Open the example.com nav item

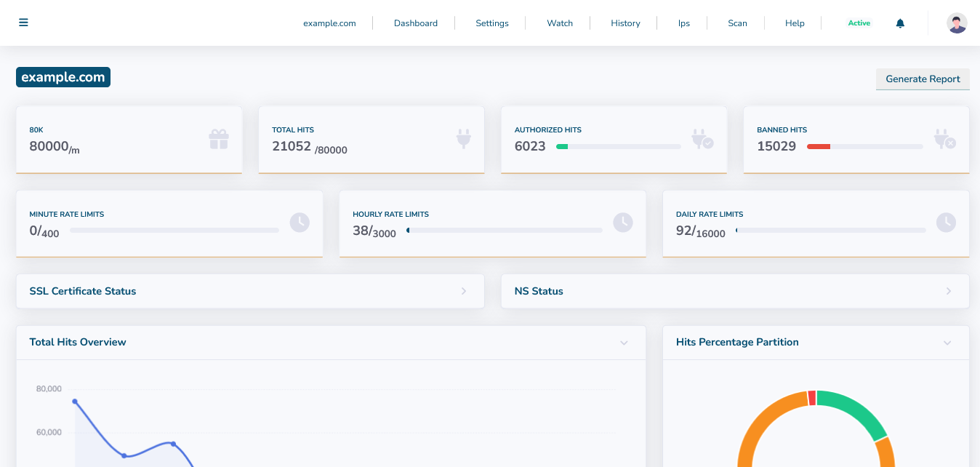[x=329, y=23]
